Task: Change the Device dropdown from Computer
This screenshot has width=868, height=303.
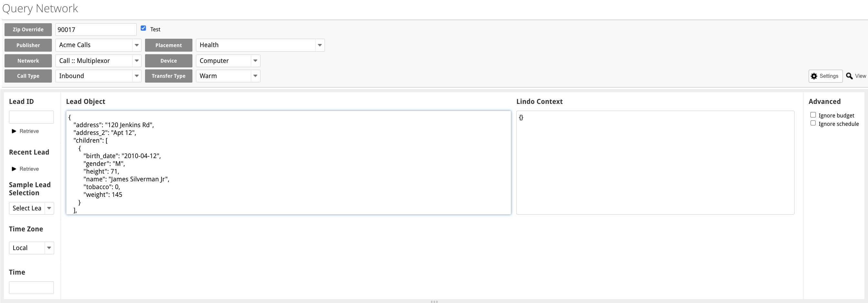Action: pos(255,61)
